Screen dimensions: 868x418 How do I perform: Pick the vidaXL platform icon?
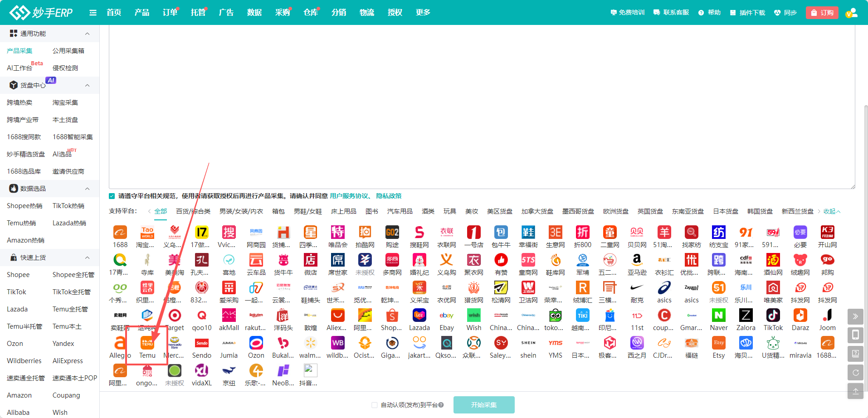point(202,371)
